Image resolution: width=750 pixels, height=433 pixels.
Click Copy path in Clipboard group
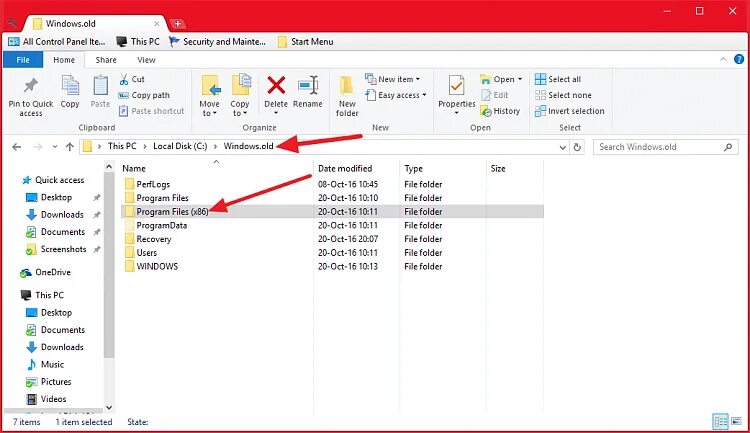tap(144, 95)
